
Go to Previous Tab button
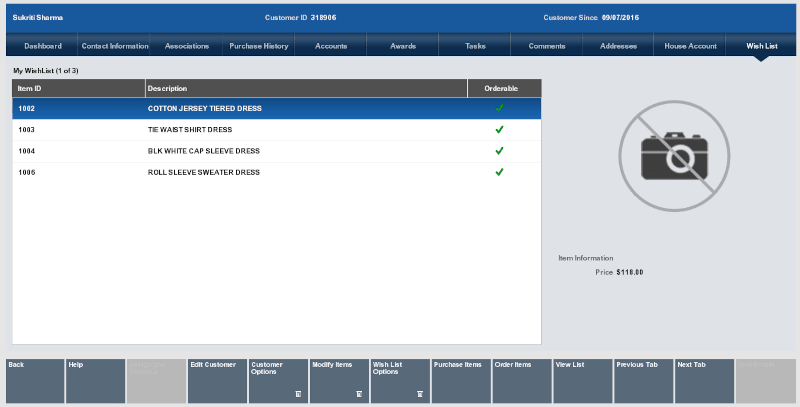click(644, 381)
